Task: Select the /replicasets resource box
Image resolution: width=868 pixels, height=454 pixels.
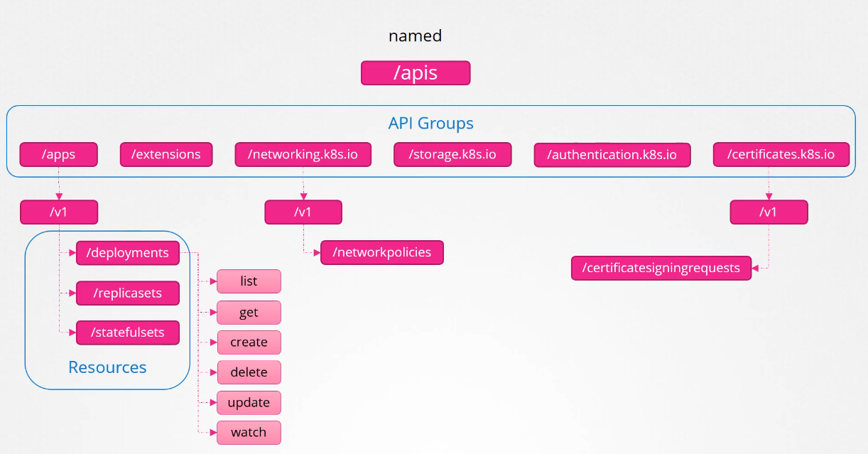Action: tap(128, 293)
